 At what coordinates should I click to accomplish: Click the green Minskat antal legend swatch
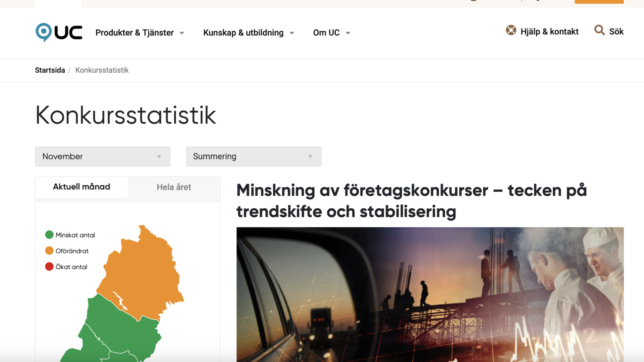pos(49,235)
